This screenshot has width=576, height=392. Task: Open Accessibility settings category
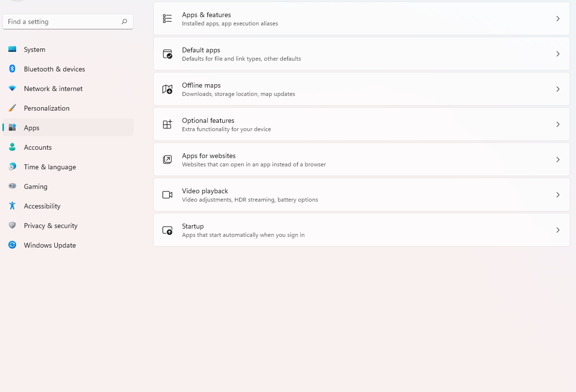(x=68, y=206)
